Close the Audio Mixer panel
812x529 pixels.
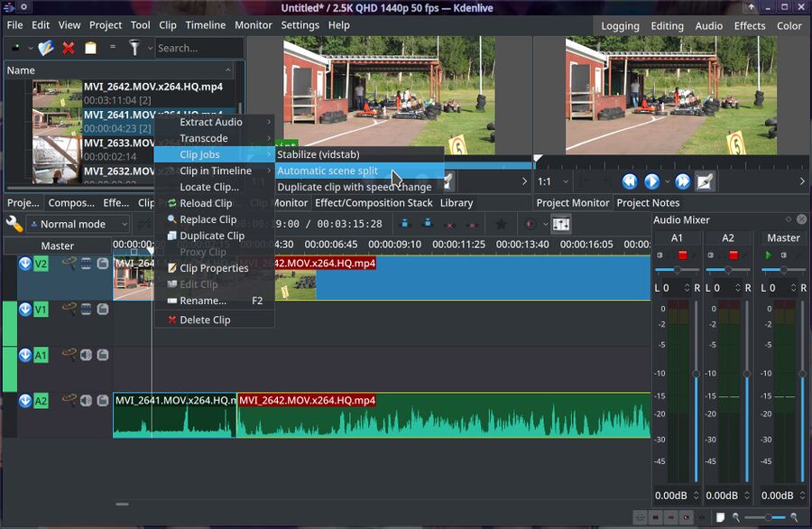[802, 219]
